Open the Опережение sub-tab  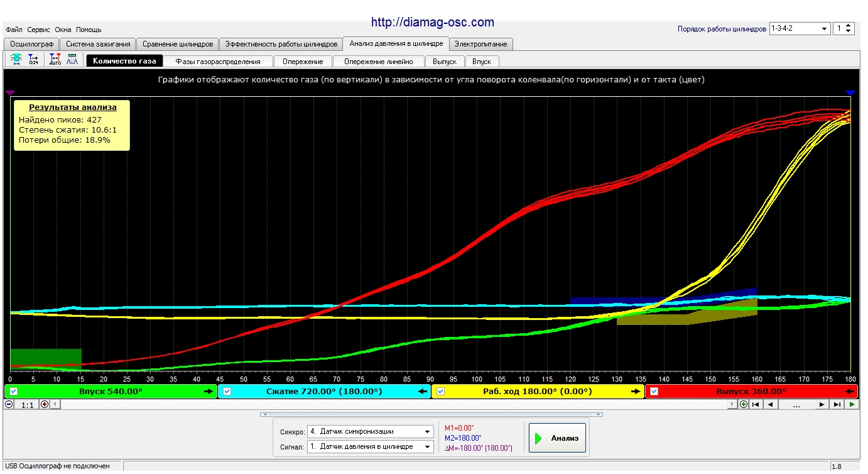[303, 62]
